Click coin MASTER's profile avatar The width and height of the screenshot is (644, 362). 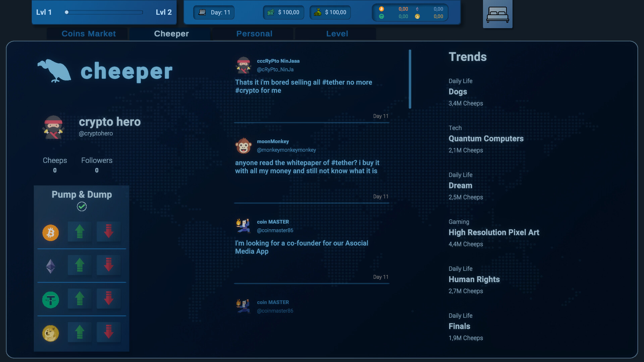pos(244,225)
